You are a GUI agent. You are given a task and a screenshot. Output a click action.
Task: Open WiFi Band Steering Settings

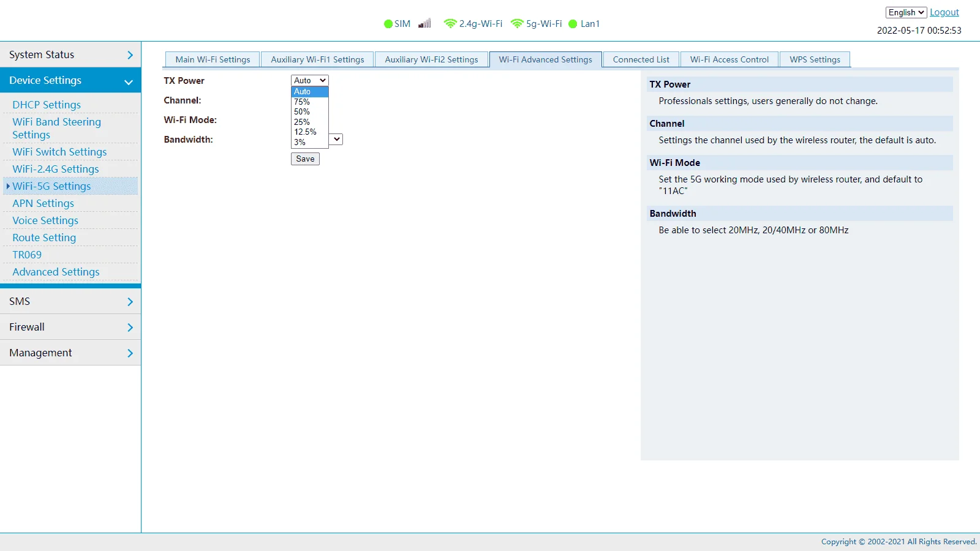[56, 128]
